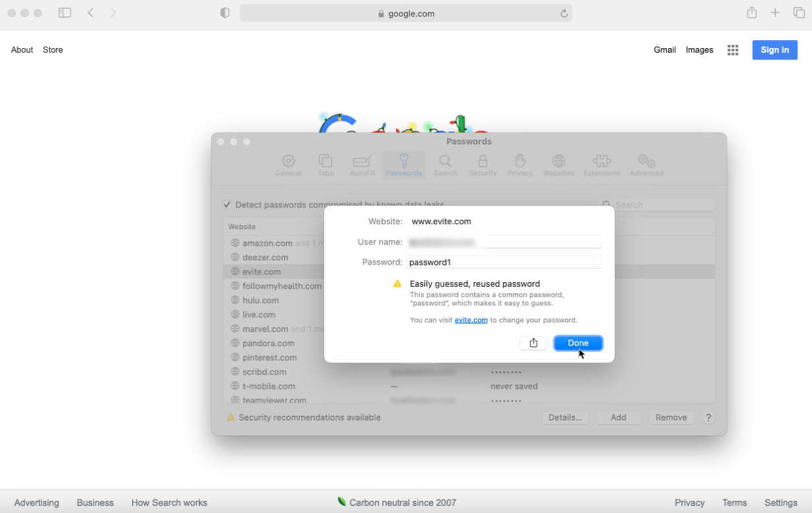This screenshot has width=812, height=513.
Task: Follow the evite.com link to change password
Action: click(471, 320)
